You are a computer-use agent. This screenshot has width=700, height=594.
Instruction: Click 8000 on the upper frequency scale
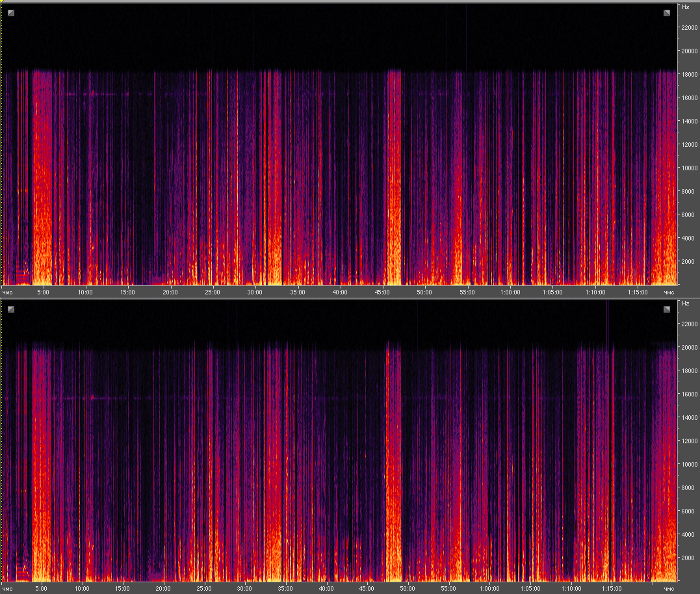pos(688,192)
